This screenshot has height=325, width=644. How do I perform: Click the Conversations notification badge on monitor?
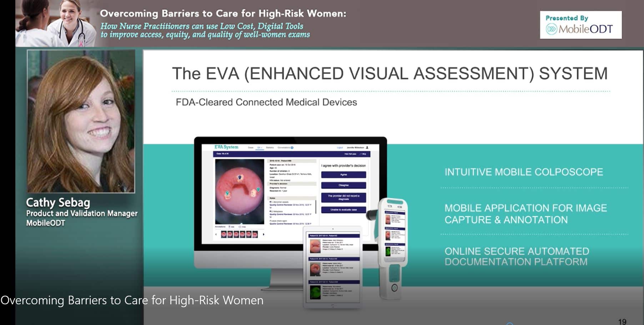pyautogui.click(x=292, y=147)
